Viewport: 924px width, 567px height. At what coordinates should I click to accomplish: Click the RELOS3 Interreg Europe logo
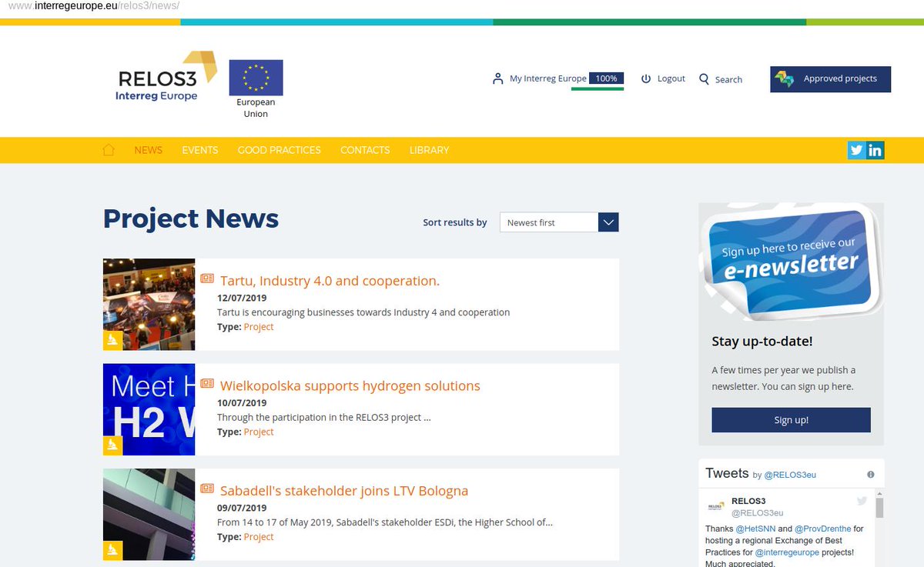(x=166, y=77)
